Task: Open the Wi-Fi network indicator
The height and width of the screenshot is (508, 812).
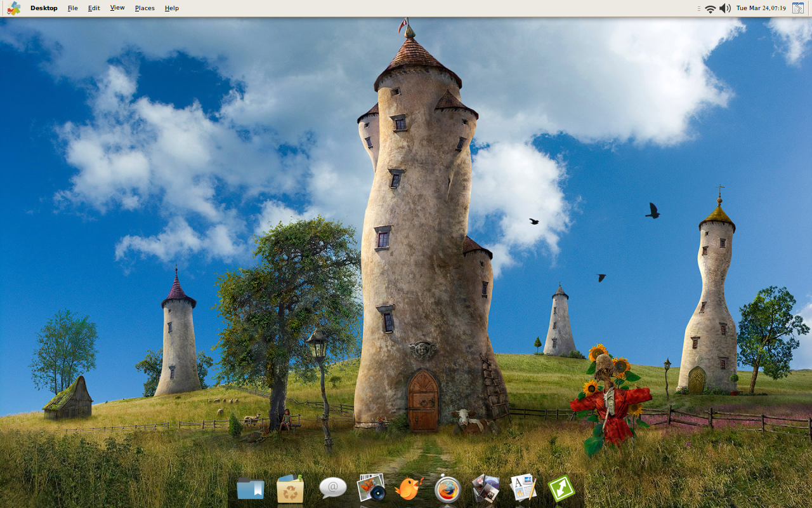Action: point(710,8)
